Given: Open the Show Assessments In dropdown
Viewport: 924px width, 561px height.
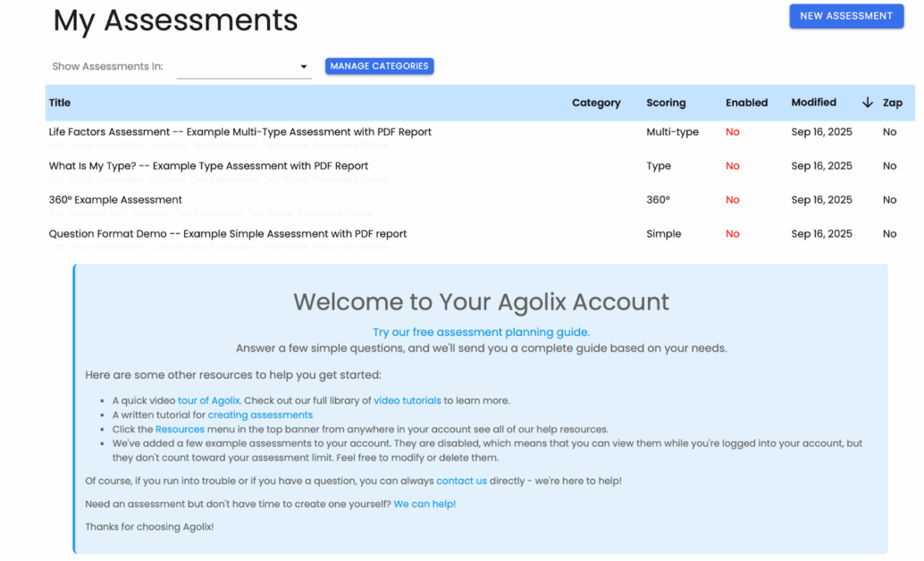Looking at the screenshot, I should click(x=243, y=67).
